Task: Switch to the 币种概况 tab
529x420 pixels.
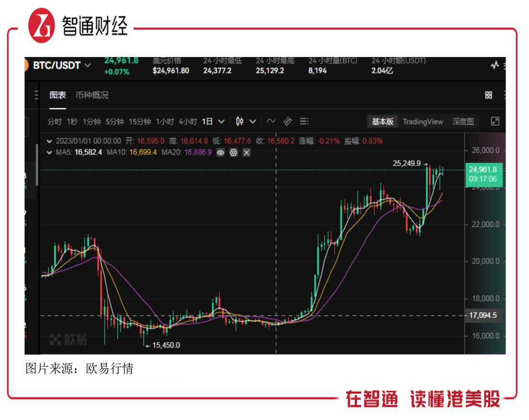Action: (x=92, y=95)
